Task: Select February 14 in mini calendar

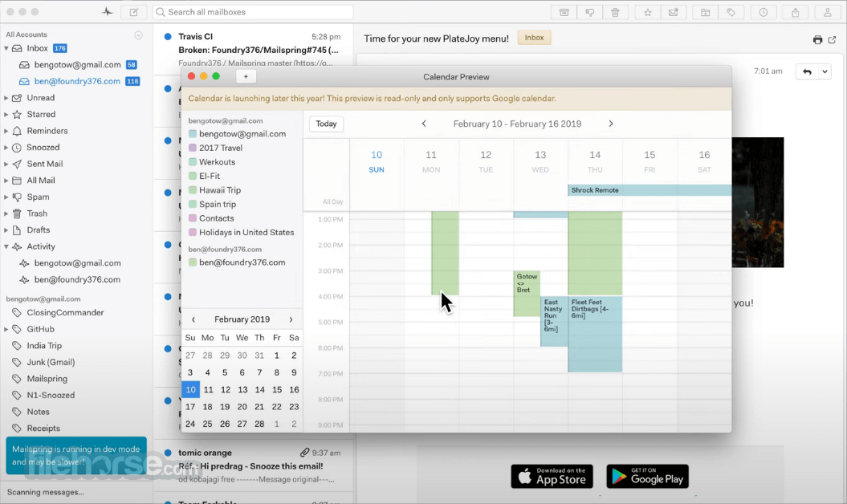Action: [259, 389]
